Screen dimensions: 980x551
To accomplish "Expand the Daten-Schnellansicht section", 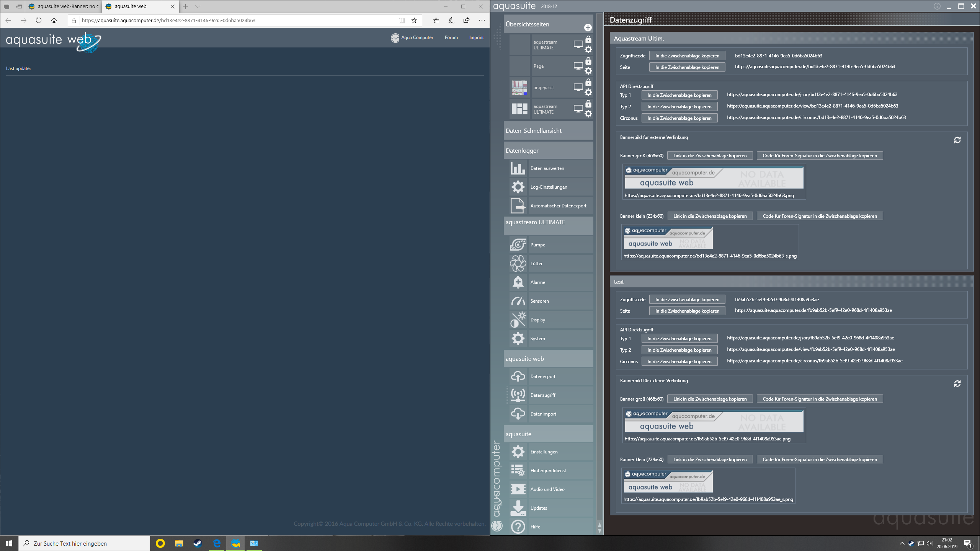I will pos(548,130).
